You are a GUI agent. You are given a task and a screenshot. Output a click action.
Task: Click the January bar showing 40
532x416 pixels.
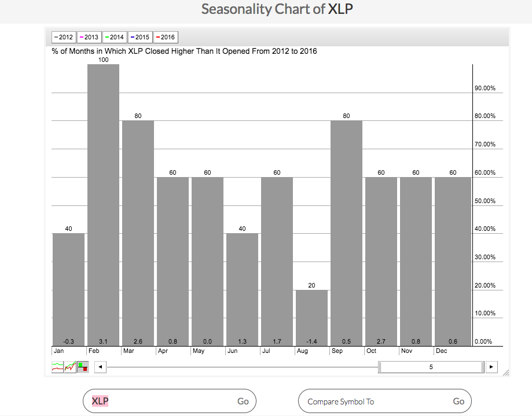68,289
